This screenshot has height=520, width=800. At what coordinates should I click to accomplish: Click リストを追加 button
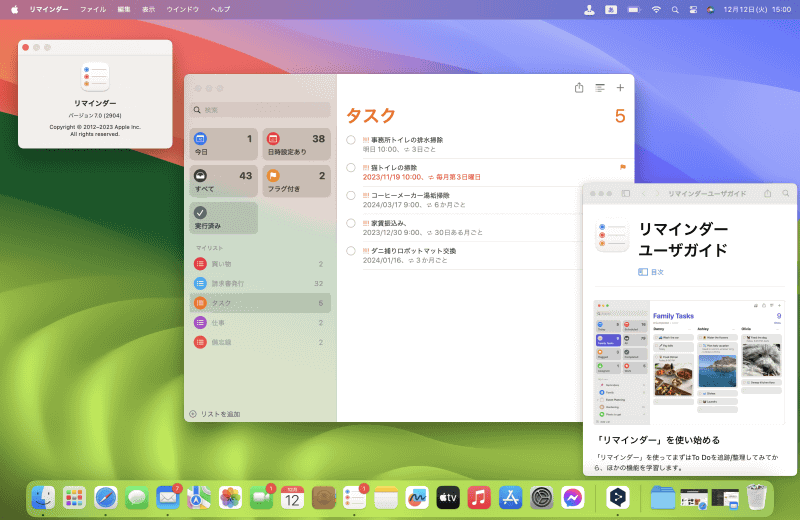pyautogui.click(x=215, y=414)
